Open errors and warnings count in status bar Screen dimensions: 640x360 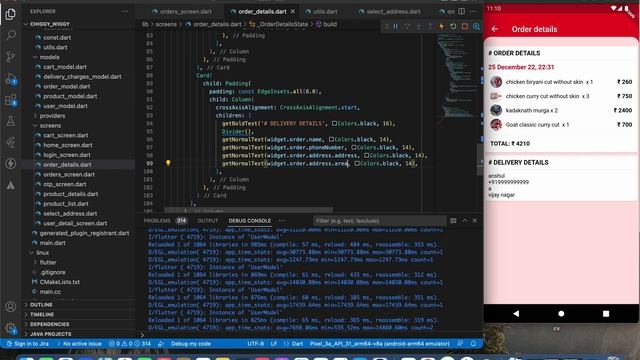pos(130,344)
